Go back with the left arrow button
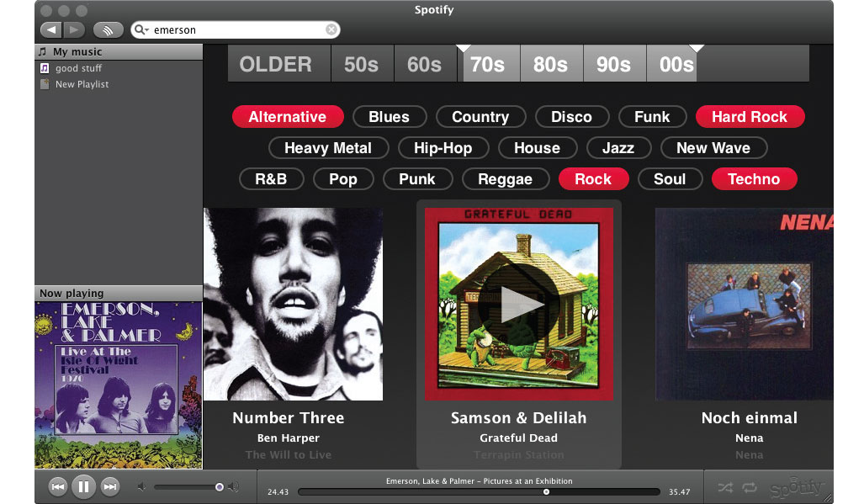 (51, 29)
